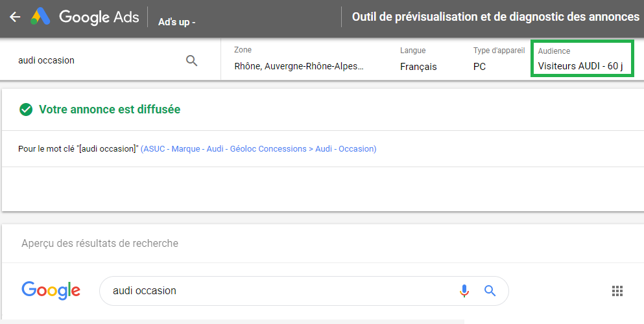This screenshot has height=324, width=644.
Task: Click the Google Ads wordmark text
Action: (99, 17)
